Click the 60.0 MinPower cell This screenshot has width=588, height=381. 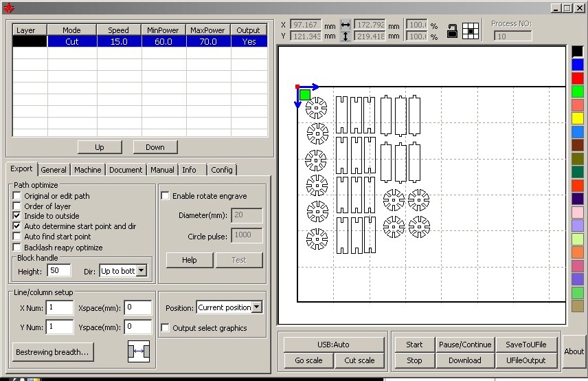click(x=163, y=41)
